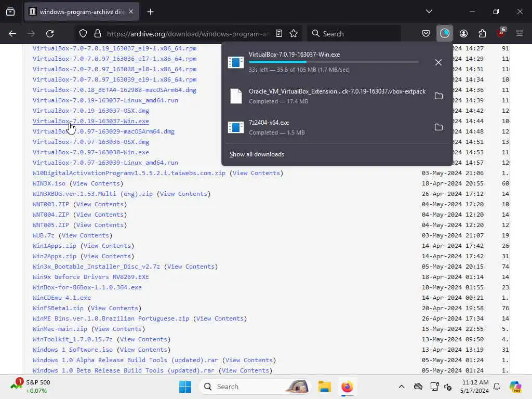Download VirtualBox-7.0.19-163037-Win.exe link
Viewport: 532px width, 399px height.
point(90,121)
